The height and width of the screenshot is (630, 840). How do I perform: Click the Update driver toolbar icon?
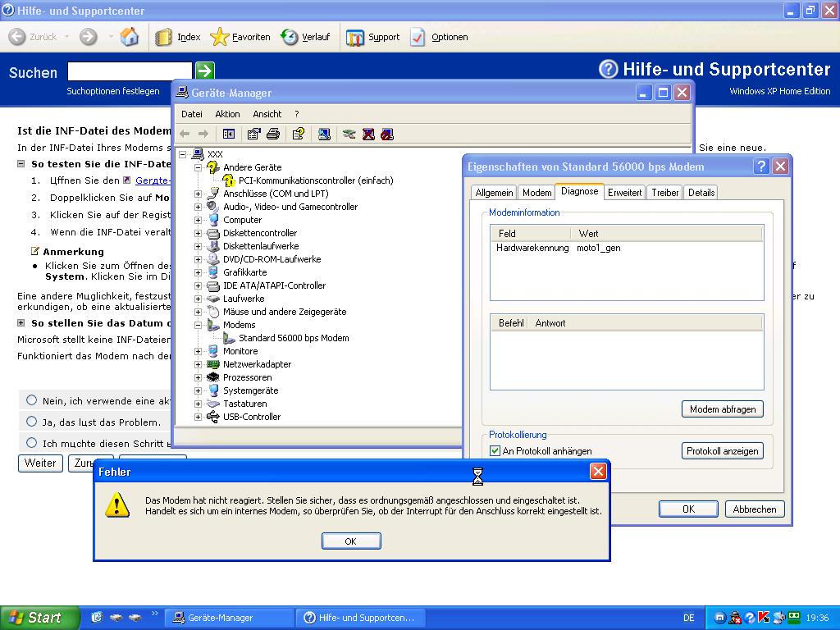click(x=349, y=134)
